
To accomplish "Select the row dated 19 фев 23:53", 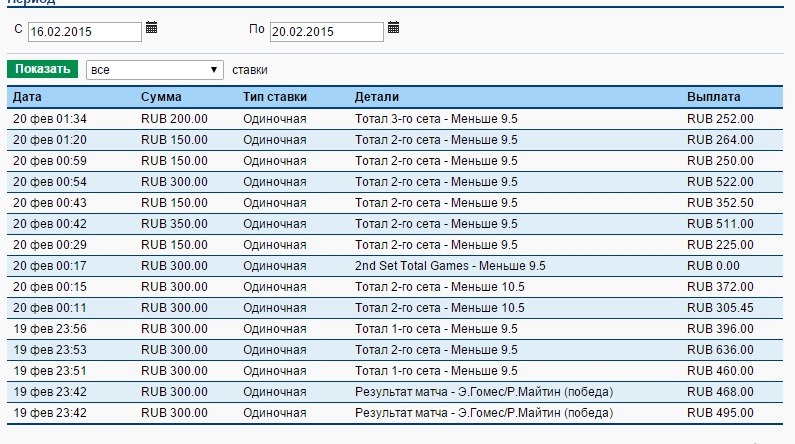I will point(395,350).
